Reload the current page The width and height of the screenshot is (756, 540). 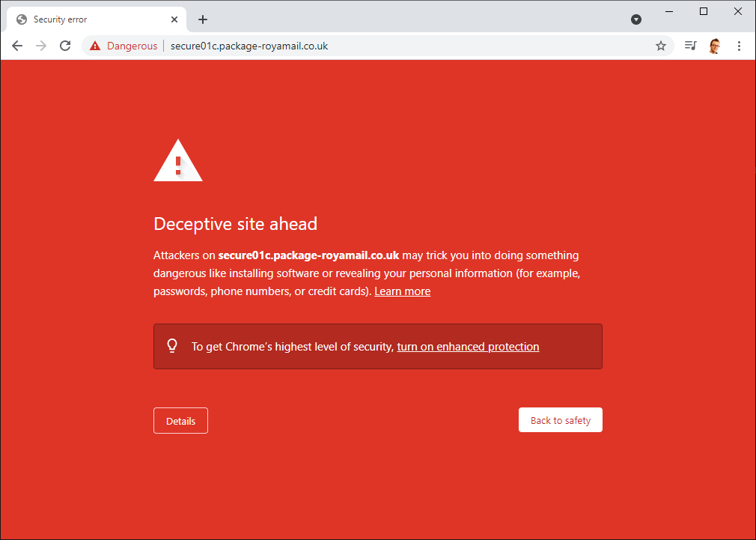click(x=65, y=46)
